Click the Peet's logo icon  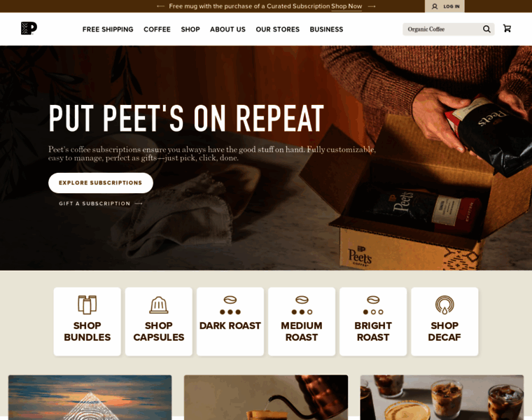point(29,29)
